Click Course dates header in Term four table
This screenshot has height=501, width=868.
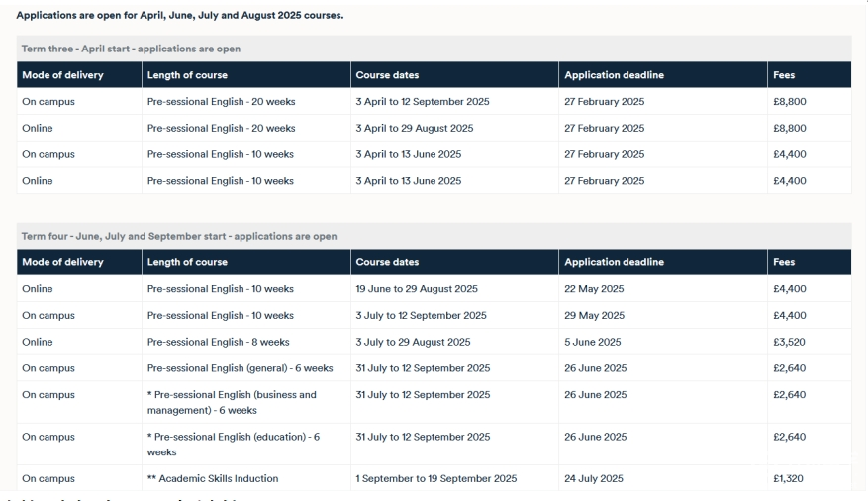387,262
